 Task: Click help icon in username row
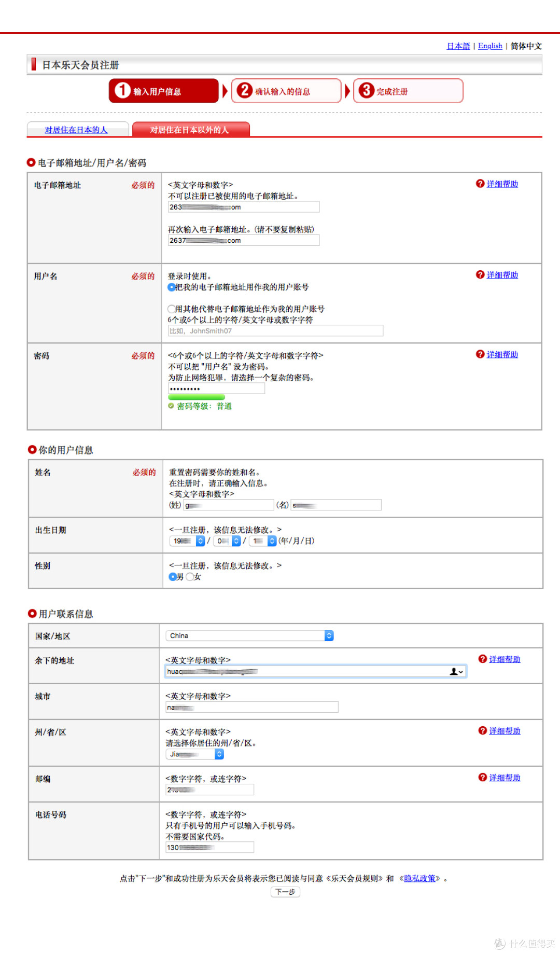(x=480, y=275)
